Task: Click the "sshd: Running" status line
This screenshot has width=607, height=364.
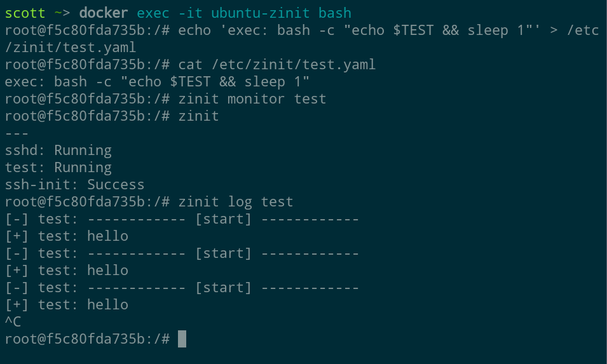Action: click(58, 150)
